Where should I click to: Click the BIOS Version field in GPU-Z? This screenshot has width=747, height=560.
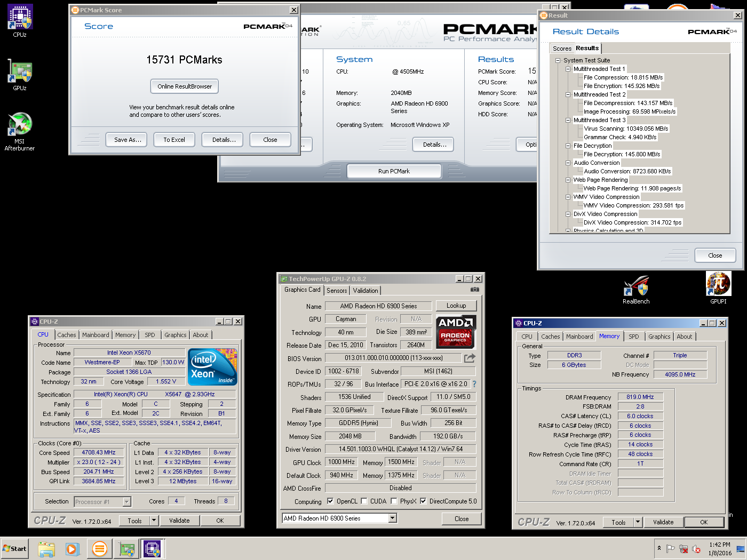click(x=393, y=358)
